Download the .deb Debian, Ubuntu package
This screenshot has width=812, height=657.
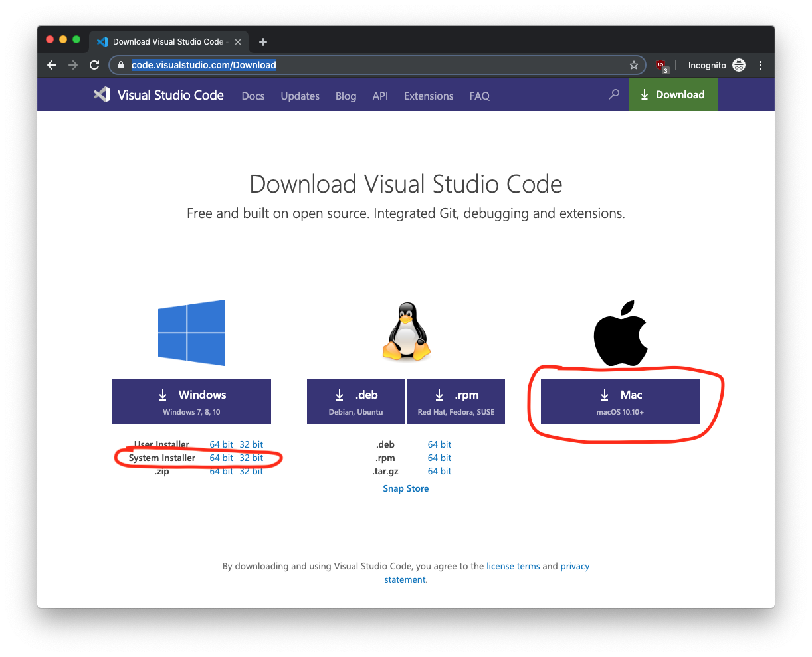point(355,401)
